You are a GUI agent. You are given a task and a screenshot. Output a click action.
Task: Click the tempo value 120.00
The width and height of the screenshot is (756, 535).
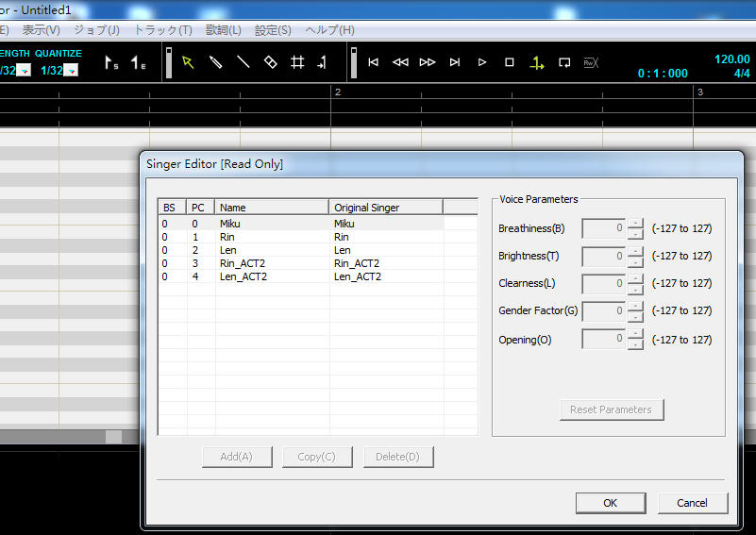tap(731, 59)
